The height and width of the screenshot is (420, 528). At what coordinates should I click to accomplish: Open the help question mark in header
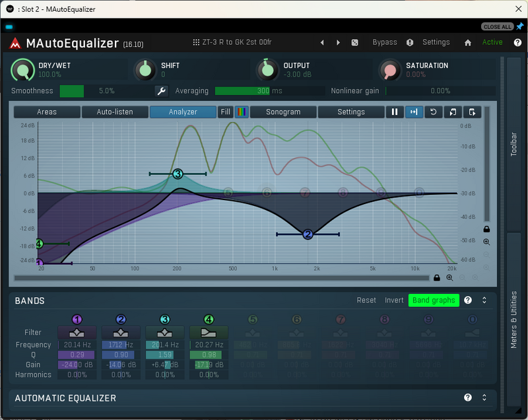(517, 42)
